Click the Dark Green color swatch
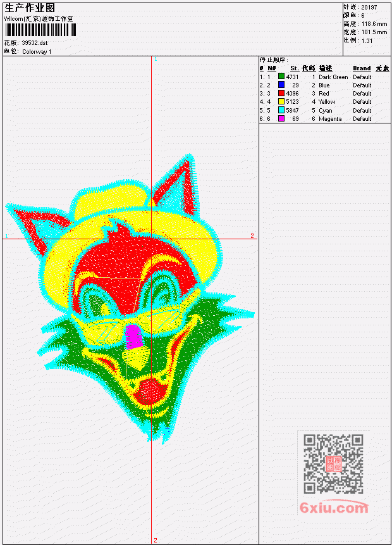The height and width of the screenshot is (545, 392). click(281, 77)
